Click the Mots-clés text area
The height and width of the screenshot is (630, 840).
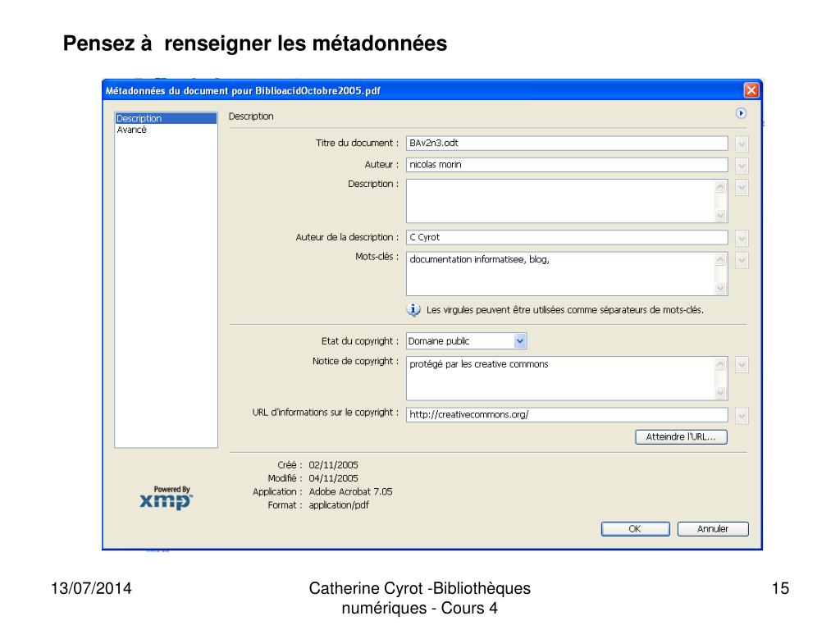[x=560, y=274]
